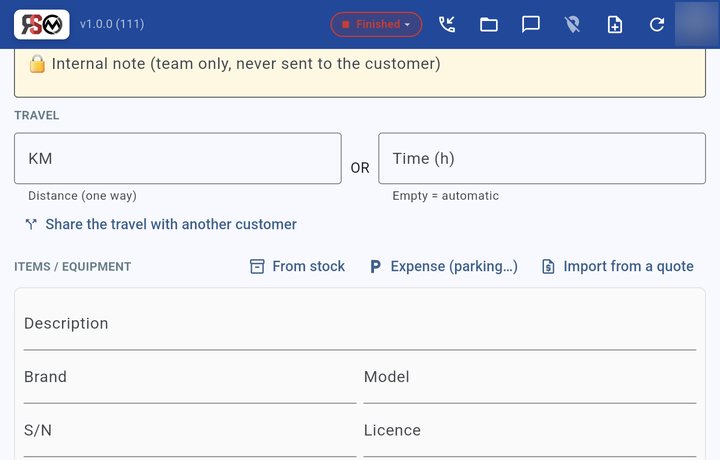Click the Time (h) input field
The width and height of the screenshot is (720, 460).
tap(542, 158)
